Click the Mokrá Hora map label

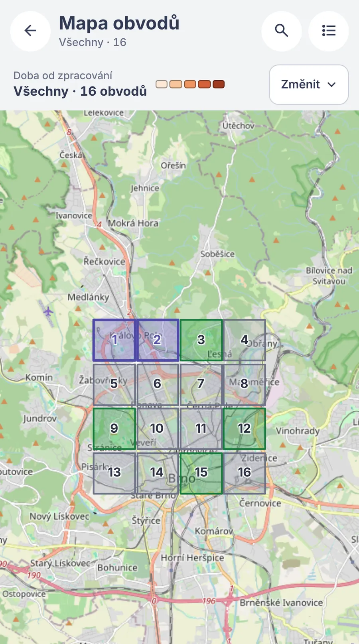pos(133,223)
